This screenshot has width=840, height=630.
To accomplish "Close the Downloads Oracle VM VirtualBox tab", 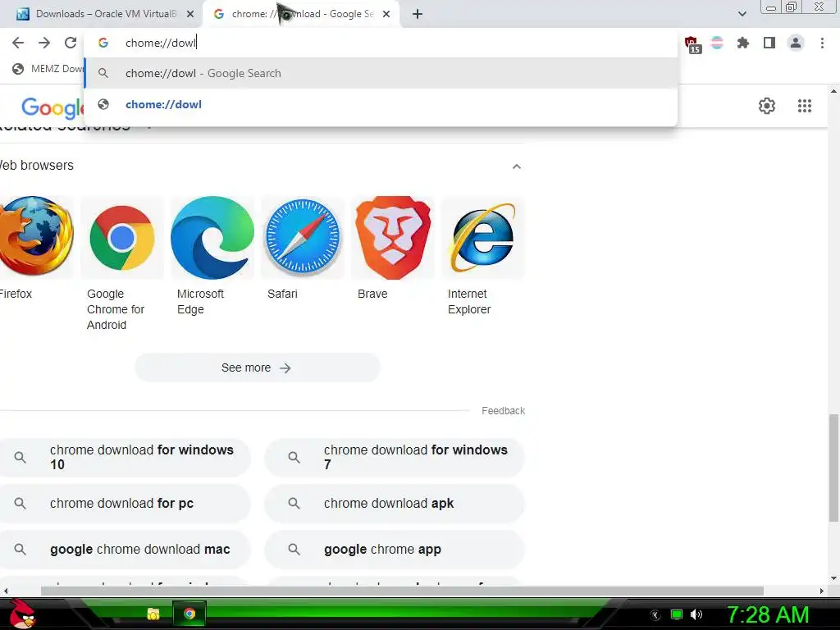I will click(x=190, y=15).
